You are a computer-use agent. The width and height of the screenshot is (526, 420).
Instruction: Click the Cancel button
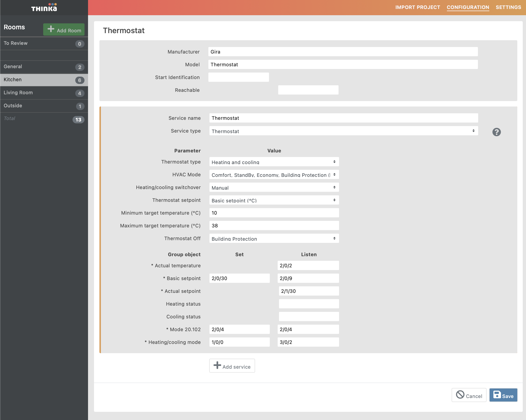point(469,395)
